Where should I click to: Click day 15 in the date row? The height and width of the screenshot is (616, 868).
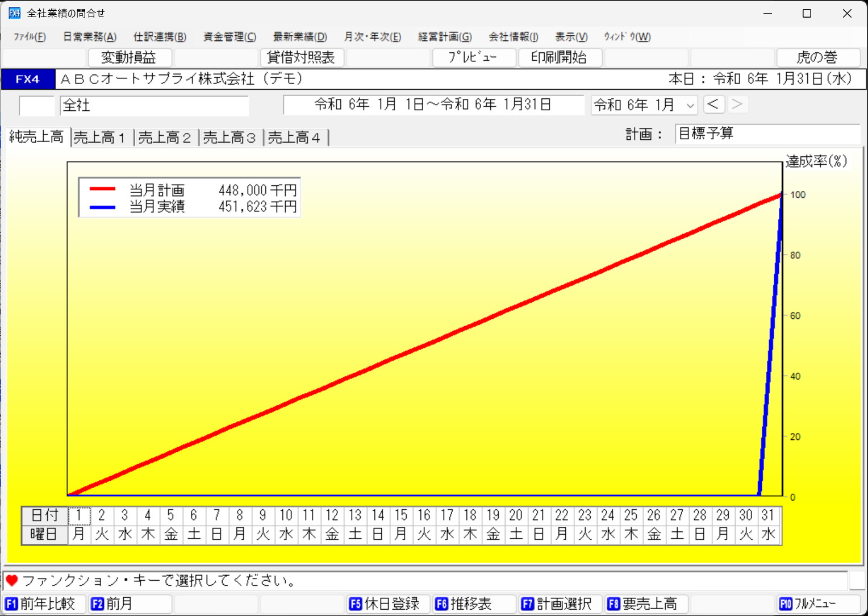(x=400, y=515)
